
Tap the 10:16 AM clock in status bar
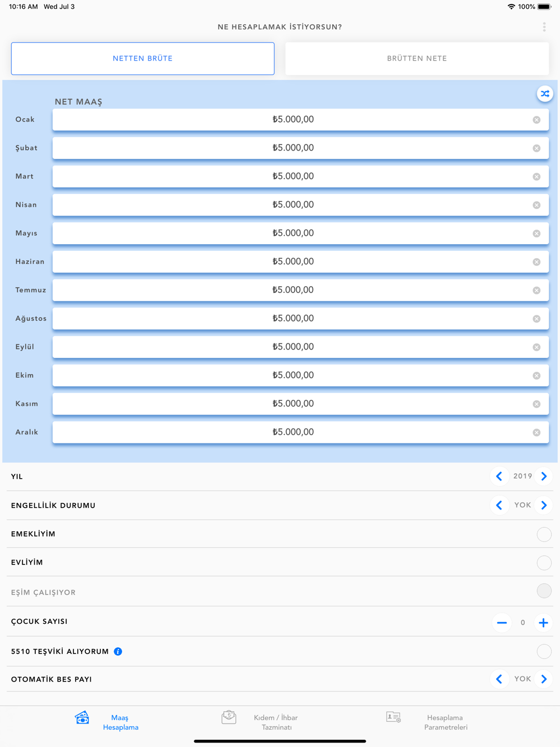click(x=24, y=7)
